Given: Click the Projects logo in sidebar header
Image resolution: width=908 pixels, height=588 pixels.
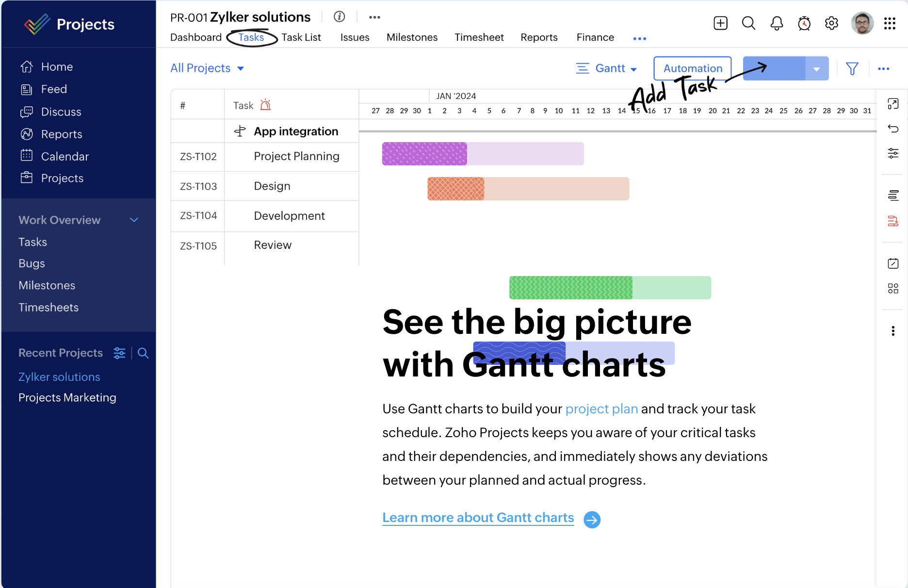Looking at the screenshot, I should click(x=69, y=24).
